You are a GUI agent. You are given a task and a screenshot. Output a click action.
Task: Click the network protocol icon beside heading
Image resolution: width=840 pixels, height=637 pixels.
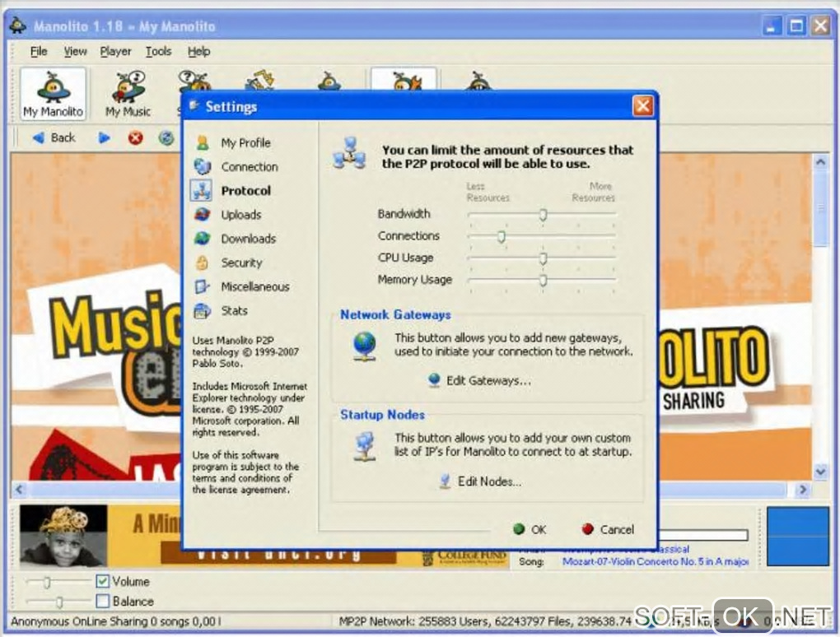coord(348,153)
